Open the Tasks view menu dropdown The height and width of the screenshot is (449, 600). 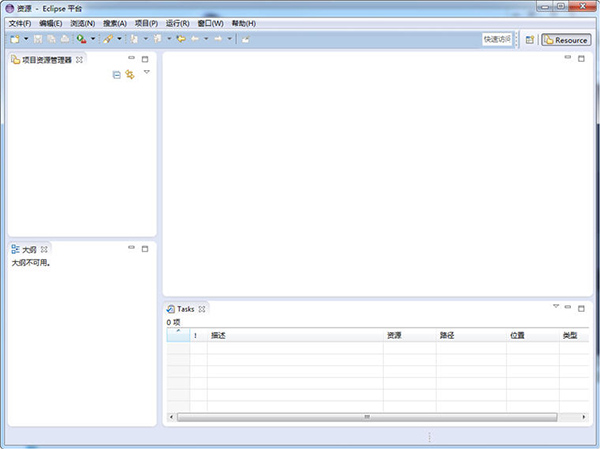click(556, 307)
